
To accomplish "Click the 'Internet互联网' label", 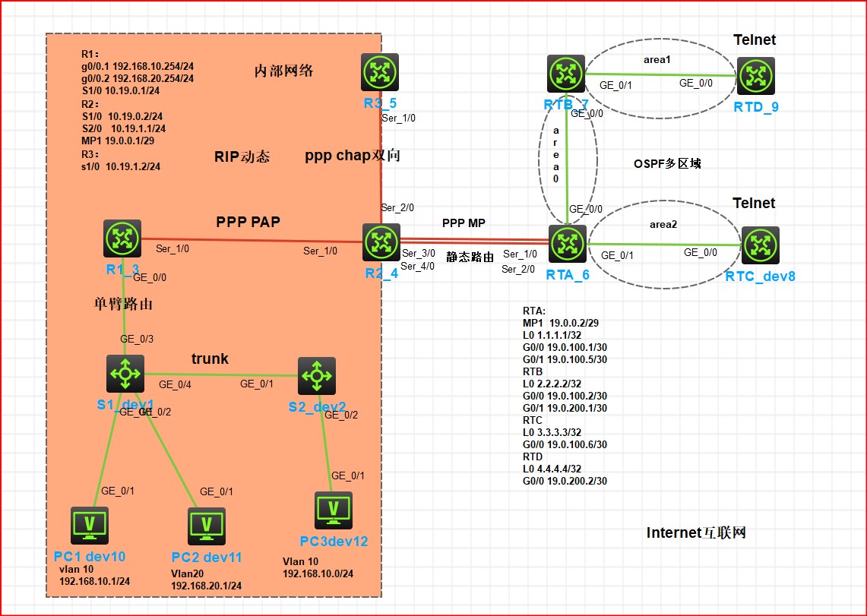I will [696, 532].
